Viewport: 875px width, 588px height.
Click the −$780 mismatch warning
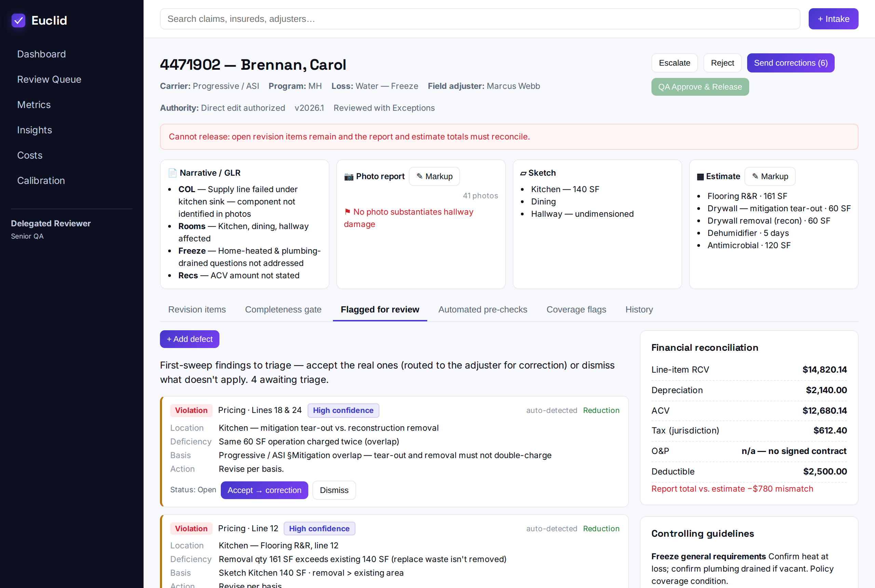pos(732,489)
